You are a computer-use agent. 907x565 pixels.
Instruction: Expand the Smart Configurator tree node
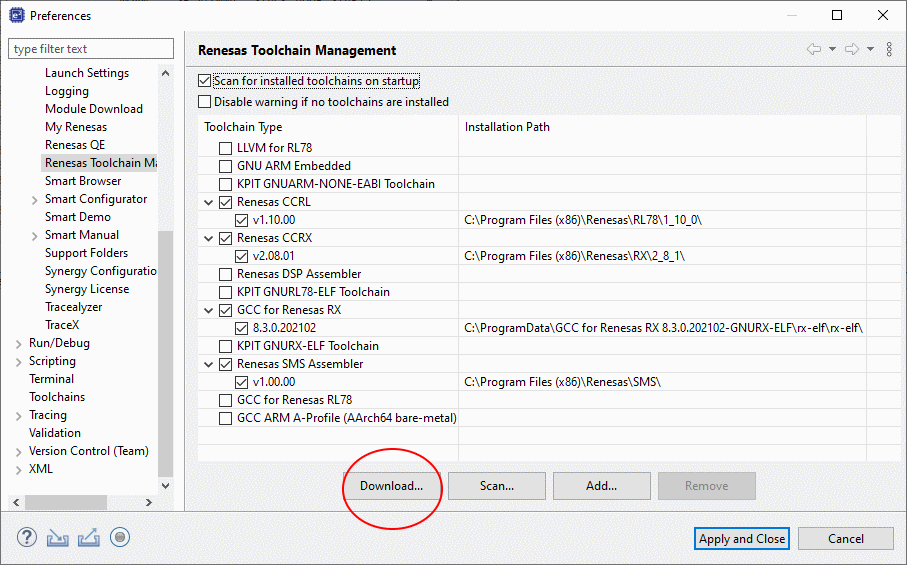point(36,199)
